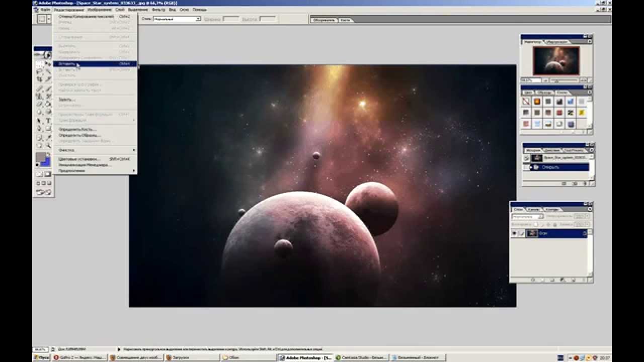Click the foreground color swatch

tap(41, 156)
